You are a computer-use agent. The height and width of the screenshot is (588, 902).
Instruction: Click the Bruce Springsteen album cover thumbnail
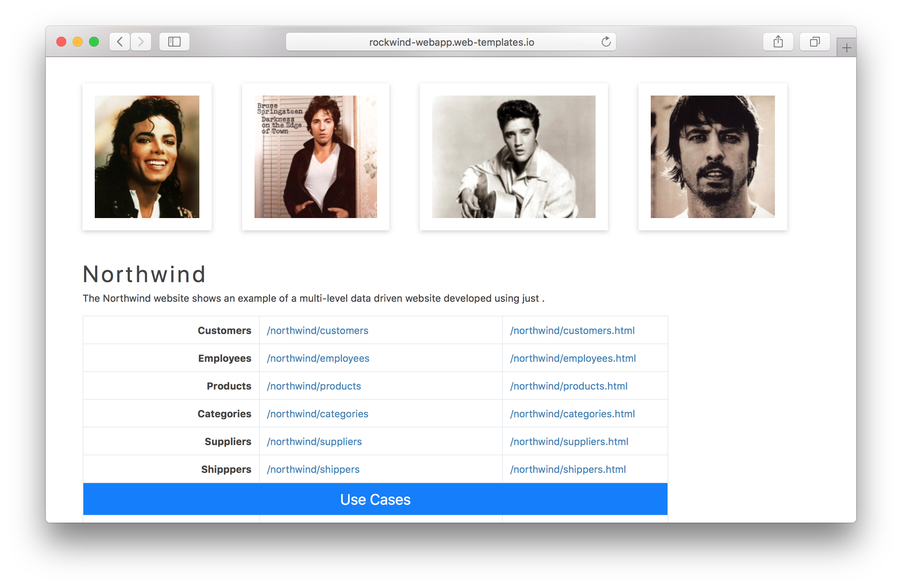tap(315, 157)
